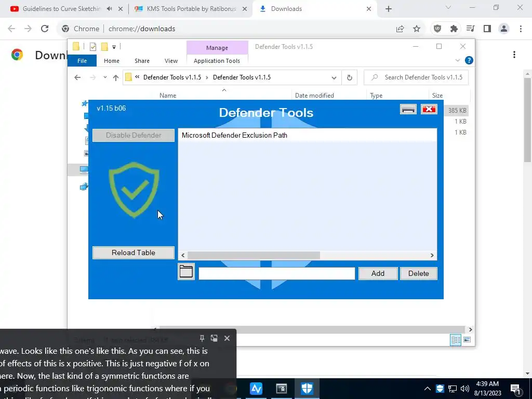Close Defender Tools with red X button

(429, 109)
